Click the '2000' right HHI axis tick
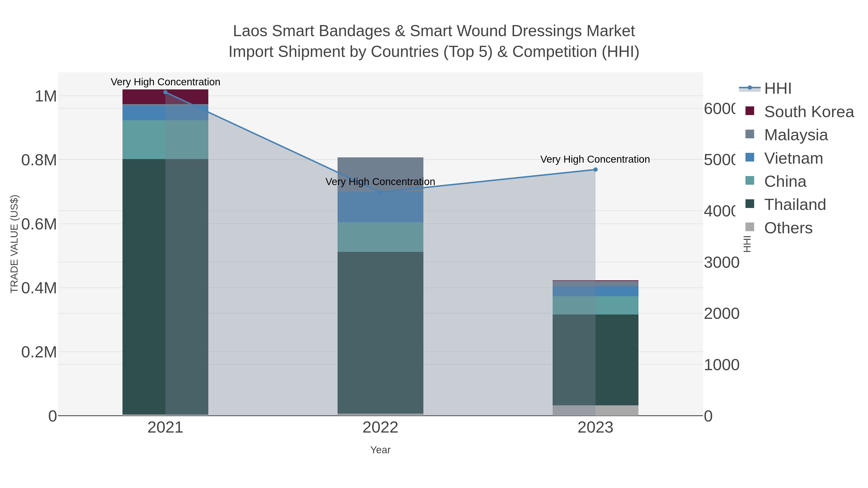Viewport: 868px width, 488px height. coord(722,314)
